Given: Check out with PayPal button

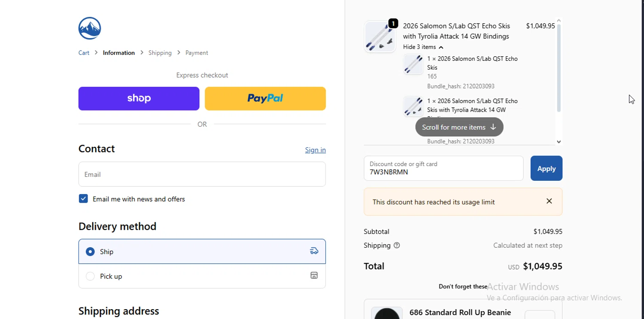Looking at the screenshot, I should coord(265,98).
